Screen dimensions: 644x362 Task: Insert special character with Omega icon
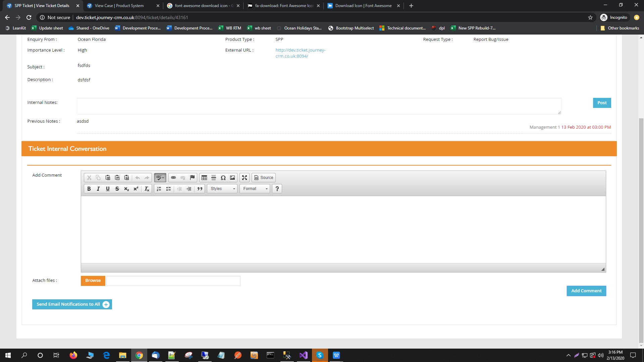(223, 178)
